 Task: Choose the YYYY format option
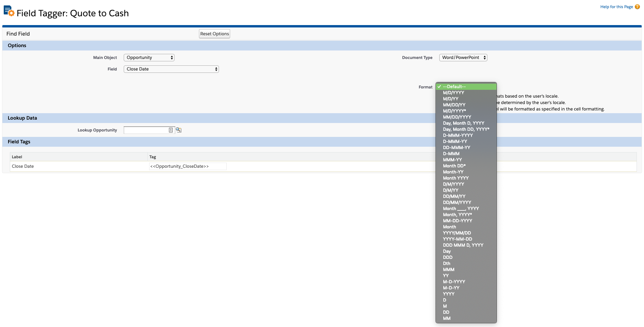tap(466, 294)
